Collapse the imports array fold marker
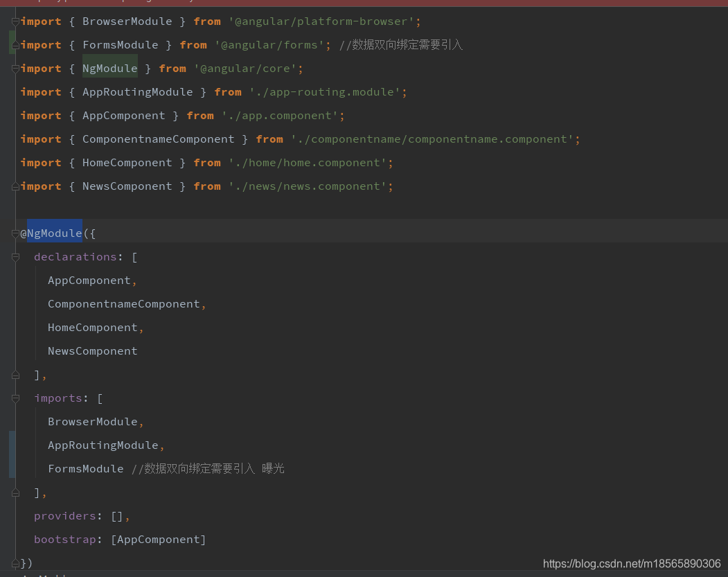This screenshot has height=577, width=728. (15, 398)
